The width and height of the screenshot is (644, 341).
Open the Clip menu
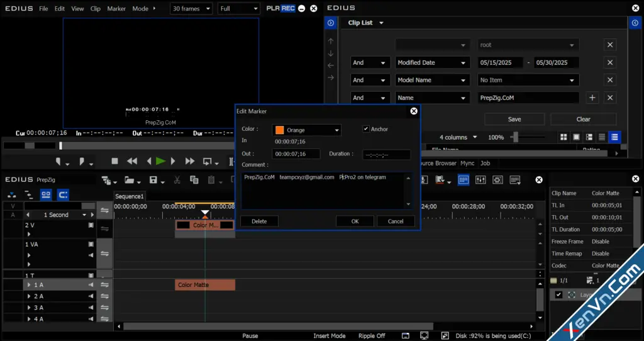tap(96, 9)
